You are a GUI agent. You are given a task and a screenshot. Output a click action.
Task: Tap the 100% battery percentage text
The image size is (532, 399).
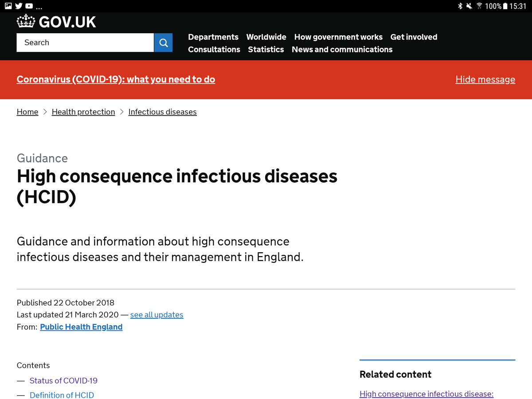pyautogui.click(x=493, y=6)
